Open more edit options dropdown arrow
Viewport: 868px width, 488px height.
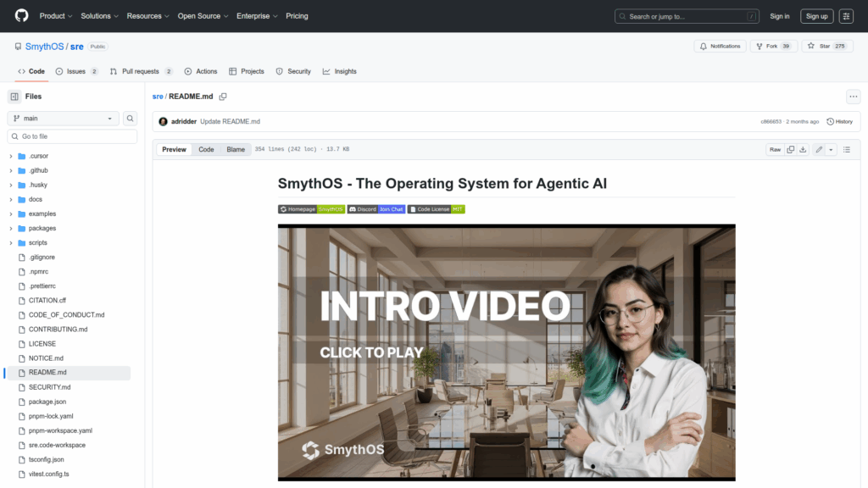pyautogui.click(x=831, y=149)
